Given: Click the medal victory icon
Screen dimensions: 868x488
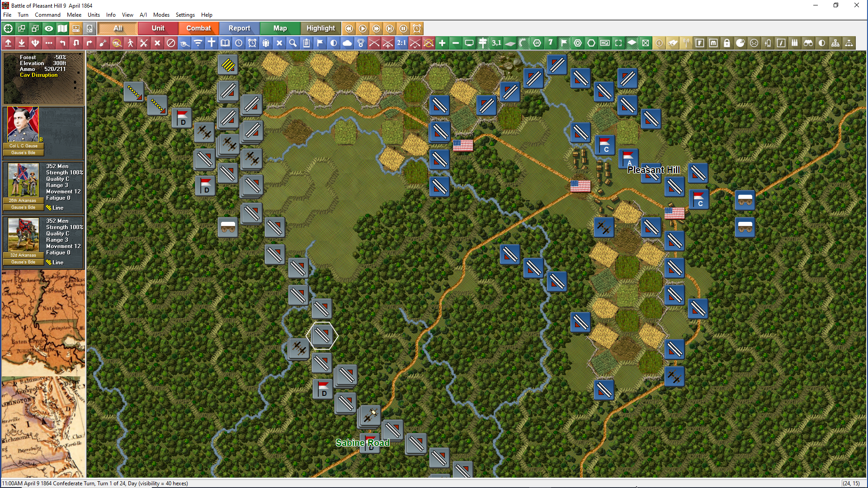Looking at the screenshot, I should (361, 43).
